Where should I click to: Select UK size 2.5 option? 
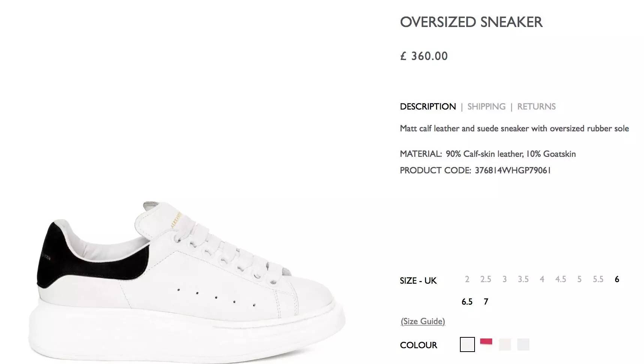coord(485,279)
